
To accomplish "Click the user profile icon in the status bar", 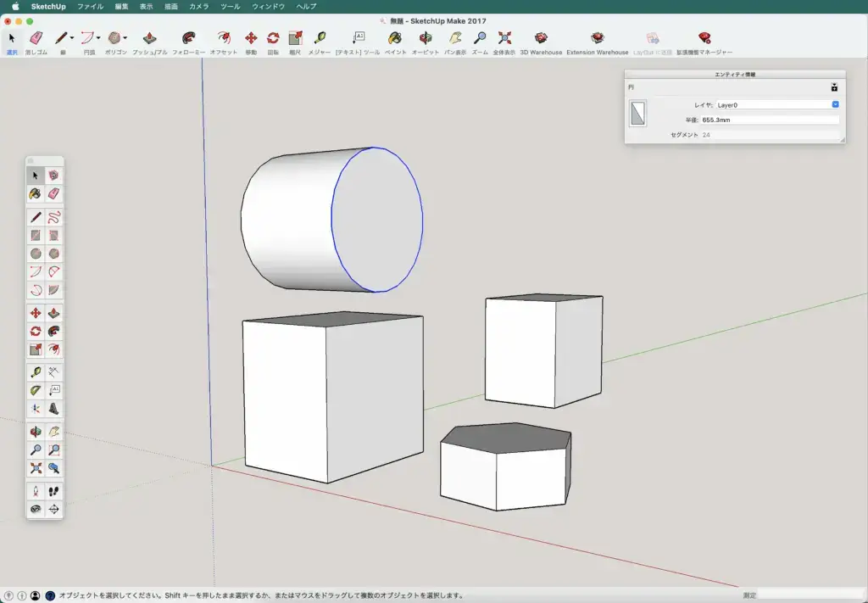I will (x=35, y=596).
